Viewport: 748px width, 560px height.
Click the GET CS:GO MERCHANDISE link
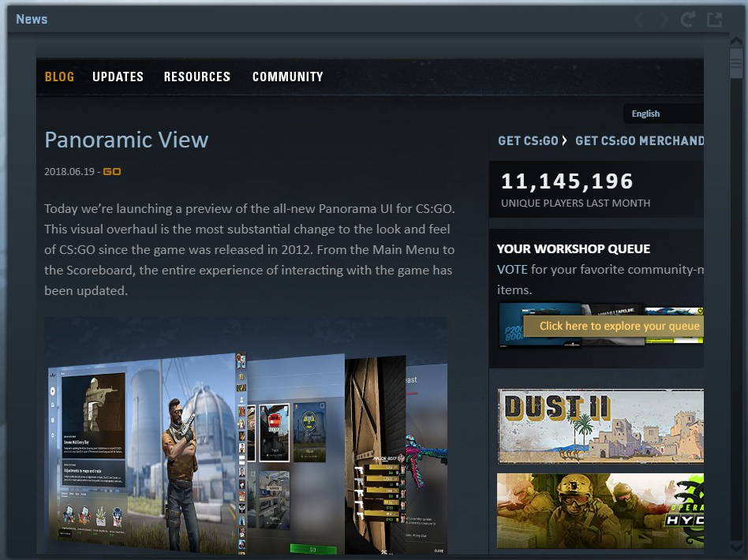click(639, 140)
